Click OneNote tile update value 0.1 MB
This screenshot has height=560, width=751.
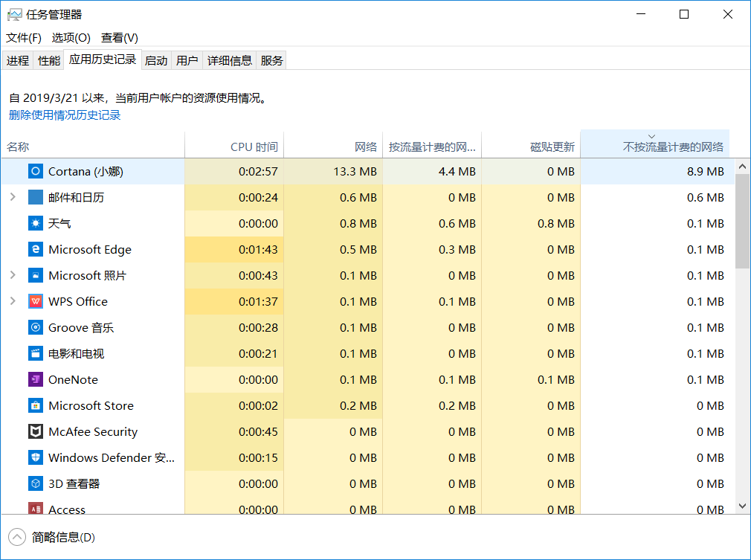(x=555, y=380)
